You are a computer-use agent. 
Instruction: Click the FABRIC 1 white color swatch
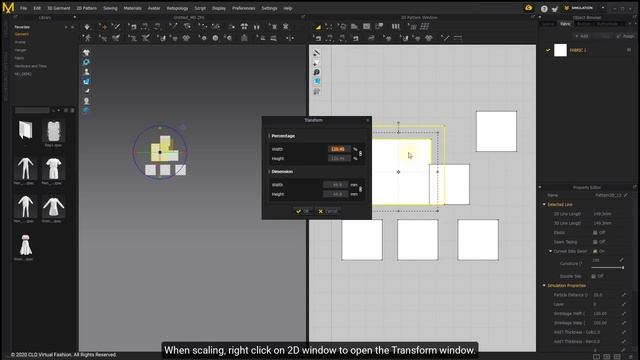(560, 50)
